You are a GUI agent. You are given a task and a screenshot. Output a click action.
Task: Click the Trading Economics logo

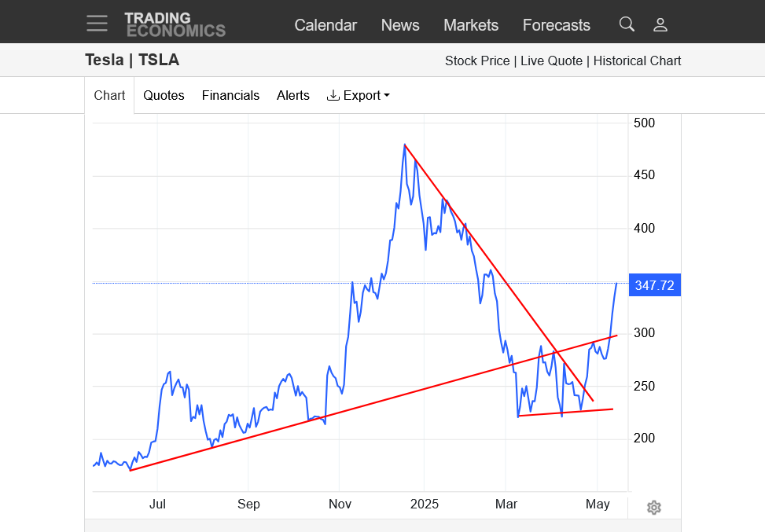click(x=175, y=24)
